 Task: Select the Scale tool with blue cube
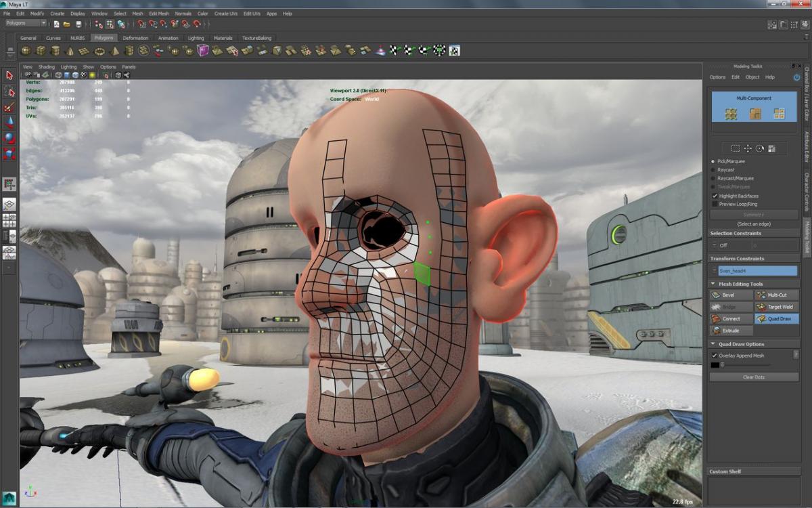9,154
